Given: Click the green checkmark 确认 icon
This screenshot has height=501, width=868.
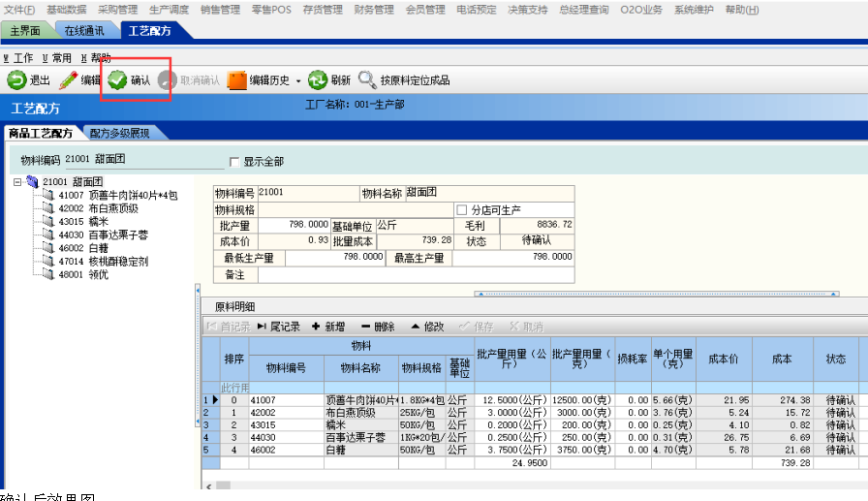Looking at the screenshot, I should point(117,80).
